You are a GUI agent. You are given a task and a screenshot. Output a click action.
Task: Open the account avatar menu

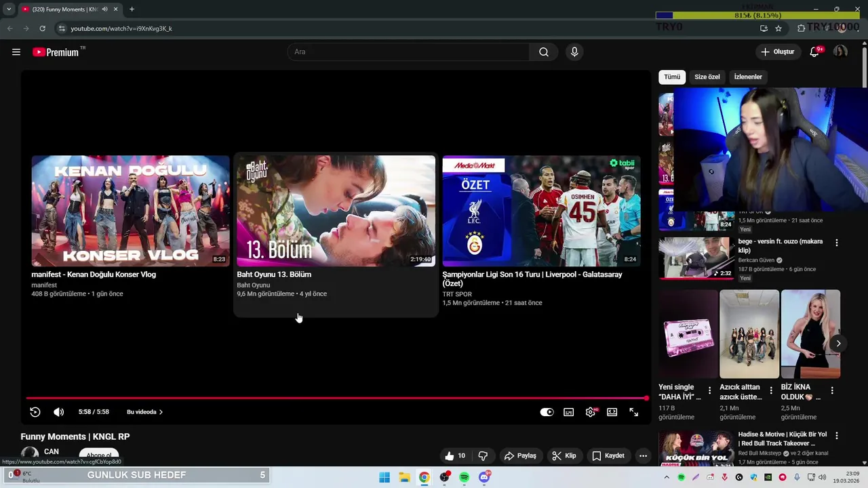tap(840, 52)
